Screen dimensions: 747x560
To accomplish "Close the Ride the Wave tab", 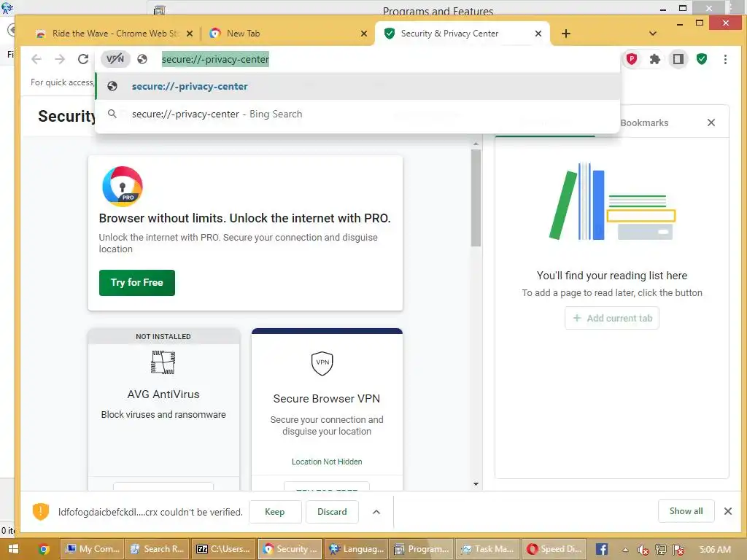I will click(x=190, y=34).
